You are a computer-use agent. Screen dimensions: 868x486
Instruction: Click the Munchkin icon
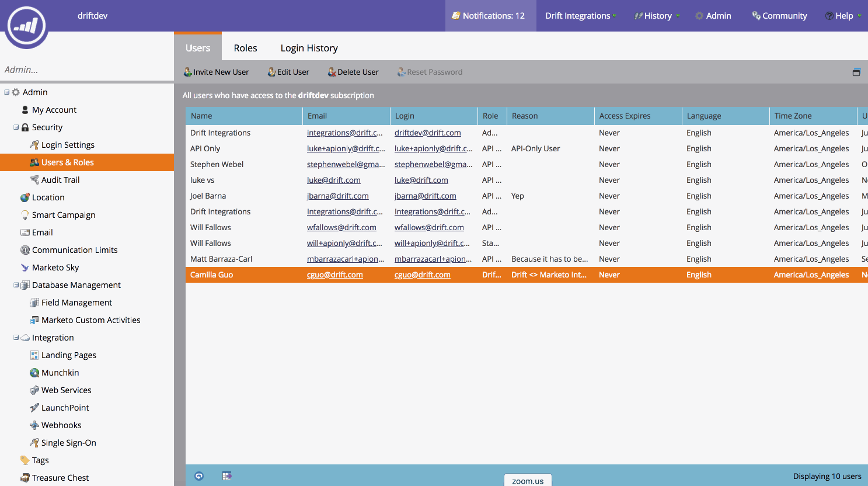pyautogui.click(x=34, y=373)
